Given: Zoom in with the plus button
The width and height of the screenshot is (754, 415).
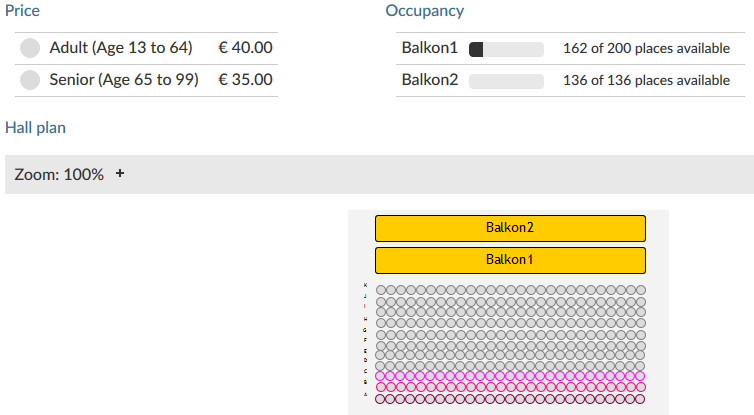Looking at the screenshot, I should [120, 174].
